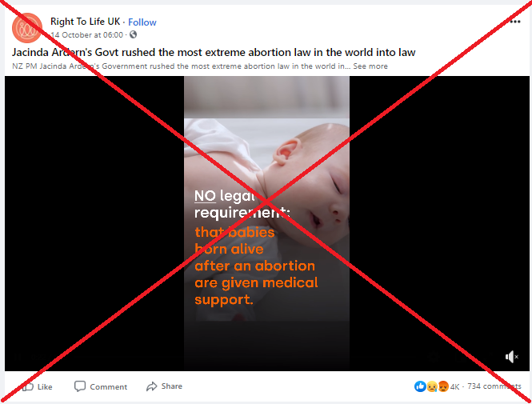
Task: Follow the Right To Life UK page
Action: [142, 22]
